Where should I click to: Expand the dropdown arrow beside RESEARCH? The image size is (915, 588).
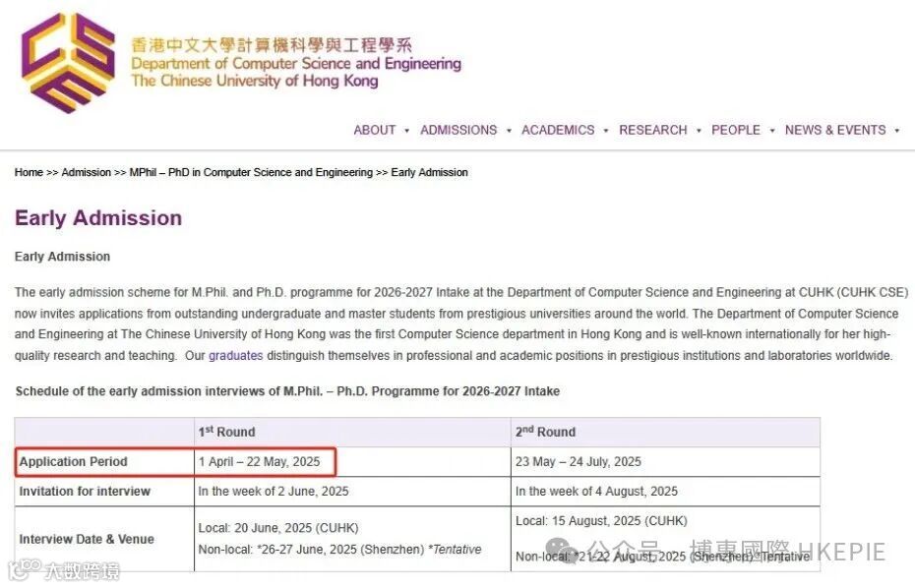pyautogui.click(x=699, y=131)
